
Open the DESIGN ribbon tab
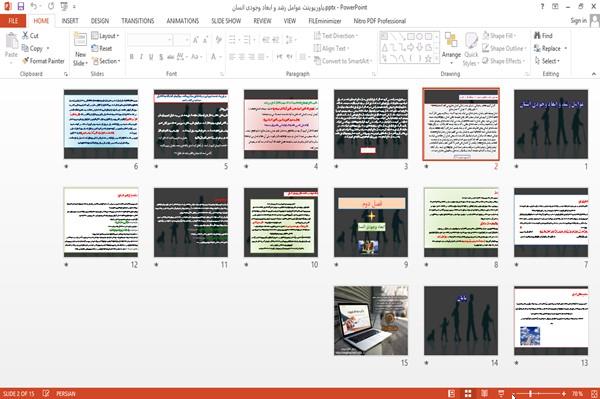[x=99, y=21]
